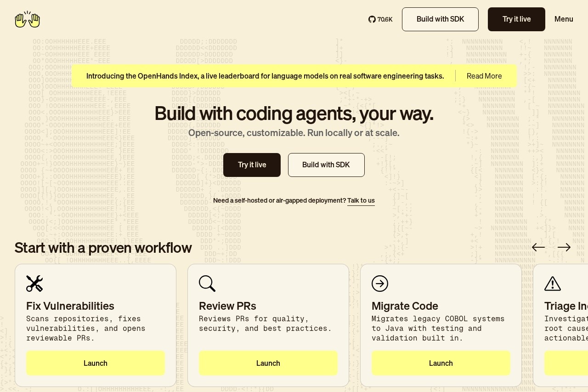Launch the Fix Vulnerabilities workflow

pyautogui.click(x=96, y=363)
